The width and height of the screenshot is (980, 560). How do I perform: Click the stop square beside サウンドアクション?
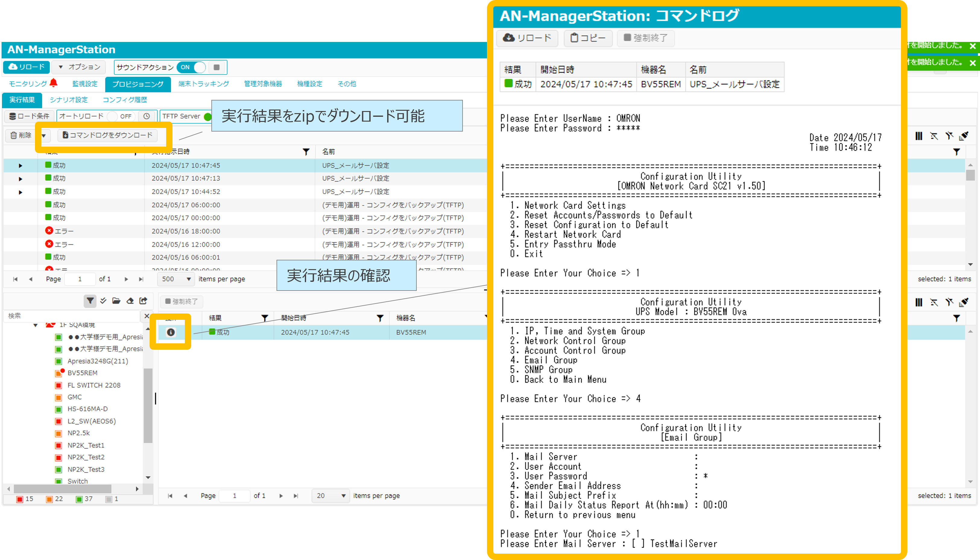tap(217, 67)
